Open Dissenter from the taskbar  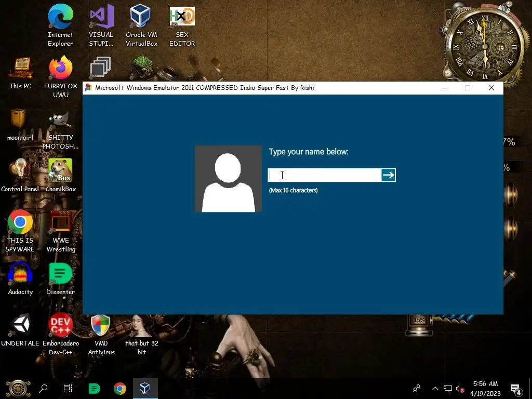pyautogui.click(x=95, y=389)
